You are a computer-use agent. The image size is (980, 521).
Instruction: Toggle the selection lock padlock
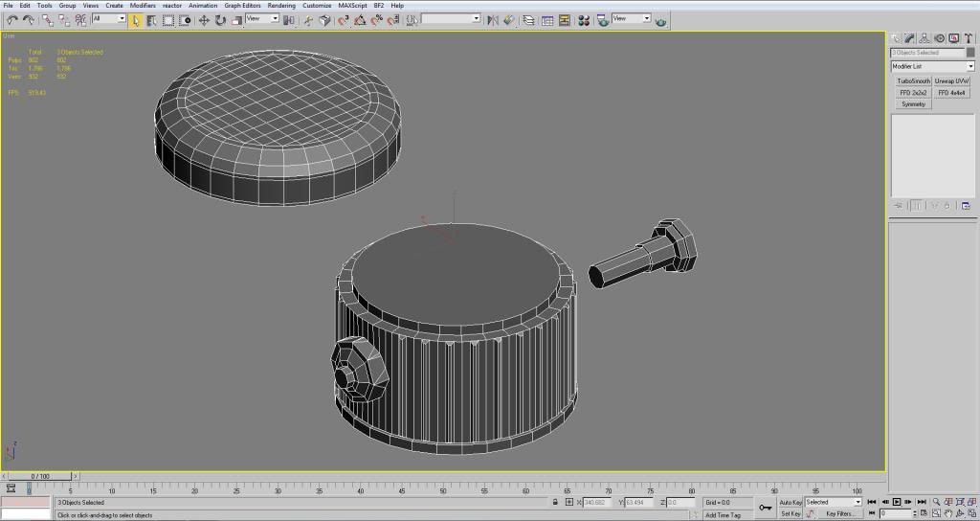[x=555, y=502]
